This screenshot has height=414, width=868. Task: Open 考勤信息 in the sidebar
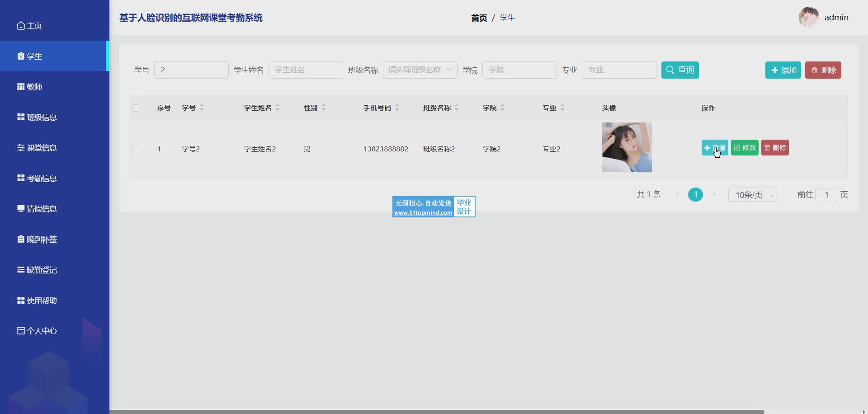tap(42, 179)
